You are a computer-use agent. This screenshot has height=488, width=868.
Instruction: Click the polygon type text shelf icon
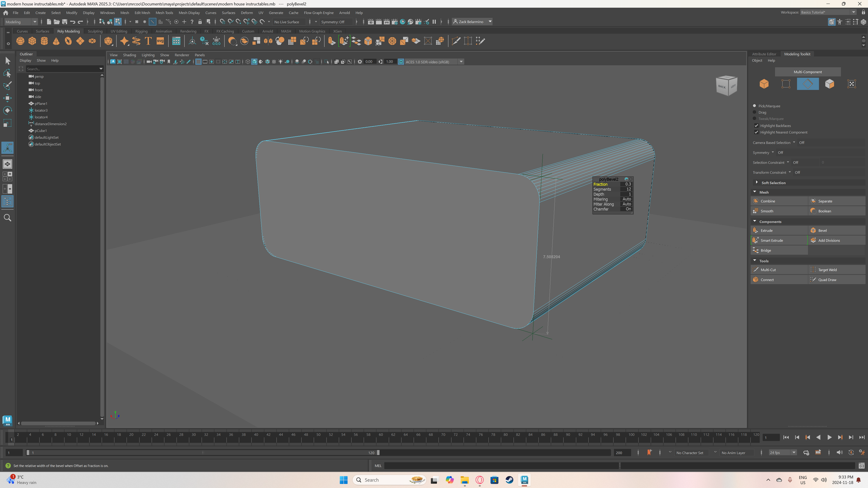148,41
